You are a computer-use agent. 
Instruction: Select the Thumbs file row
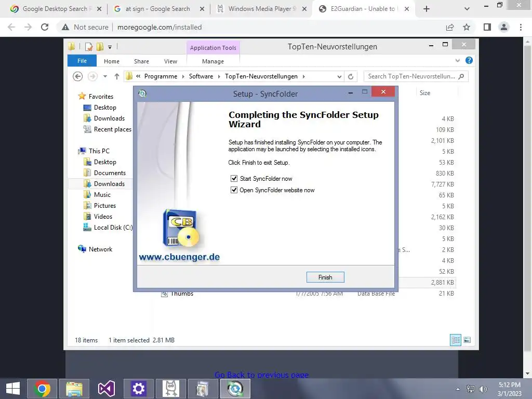coord(307,294)
